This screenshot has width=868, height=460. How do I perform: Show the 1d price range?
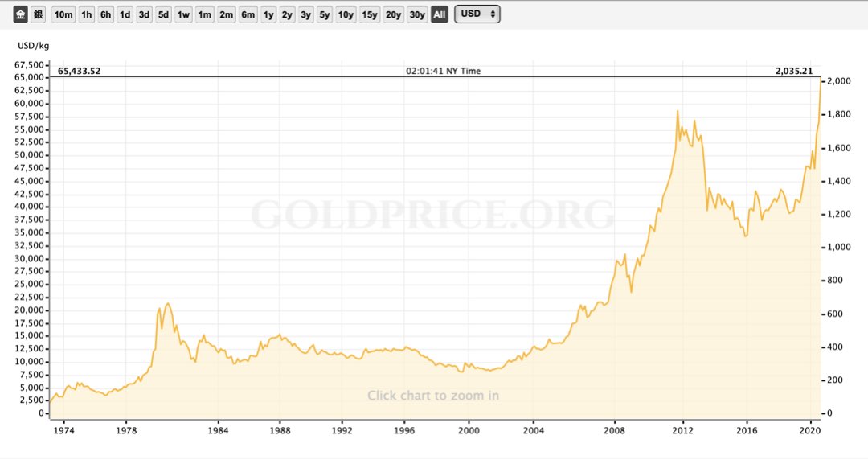point(125,14)
